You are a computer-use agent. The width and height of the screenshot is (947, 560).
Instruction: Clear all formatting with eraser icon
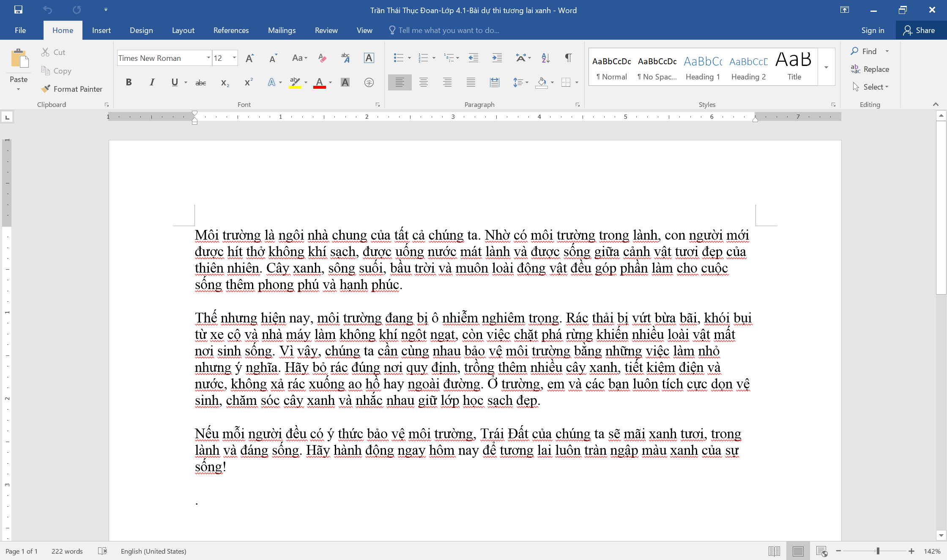point(322,58)
